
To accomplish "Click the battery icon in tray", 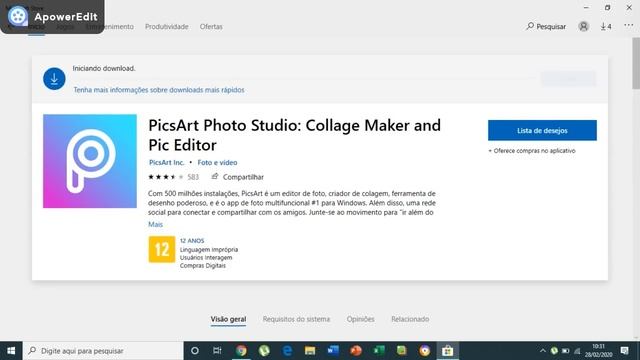I will tap(565, 351).
